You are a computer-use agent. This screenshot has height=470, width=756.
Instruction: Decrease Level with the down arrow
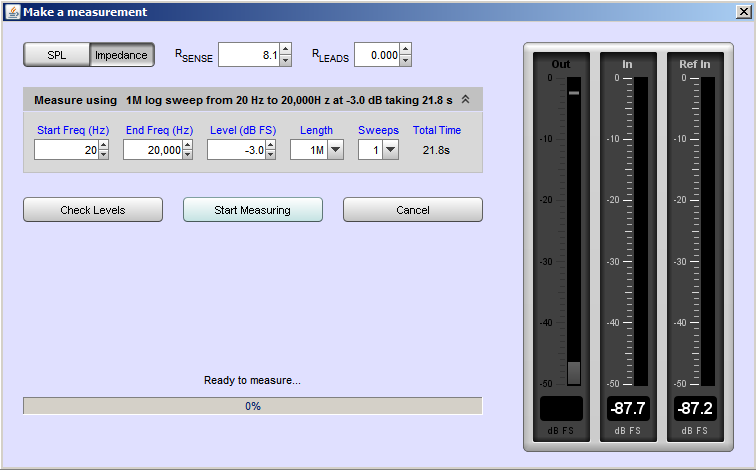(270, 155)
